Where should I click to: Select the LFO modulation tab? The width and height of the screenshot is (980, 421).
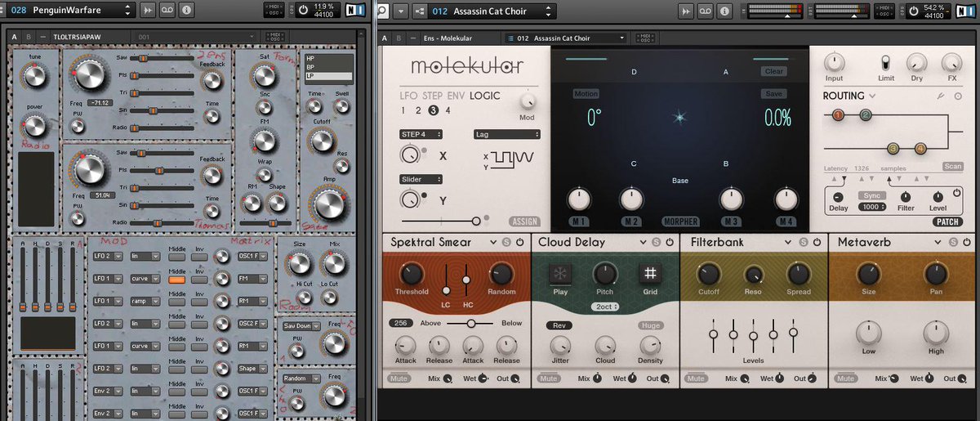pyautogui.click(x=409, y=96)
